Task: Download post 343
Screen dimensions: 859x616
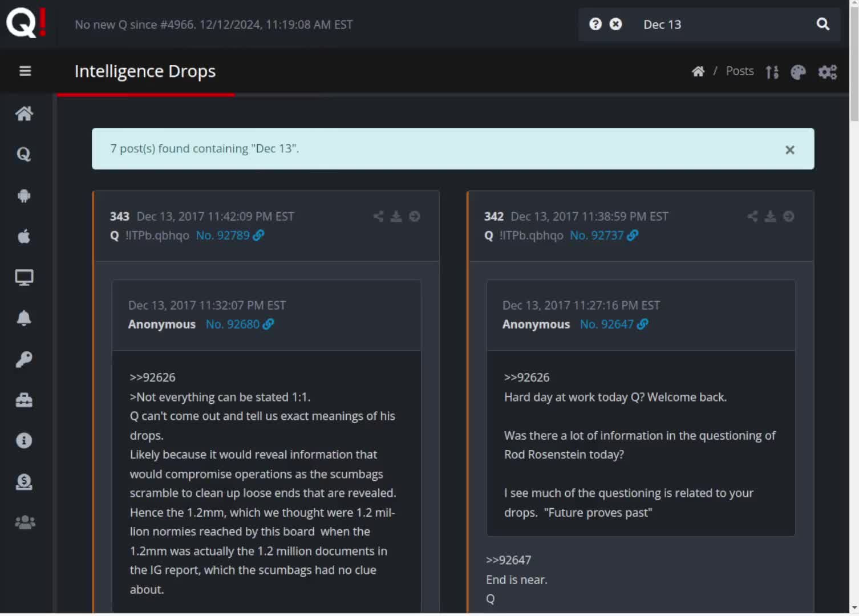Action: click(x=396, y=216)
